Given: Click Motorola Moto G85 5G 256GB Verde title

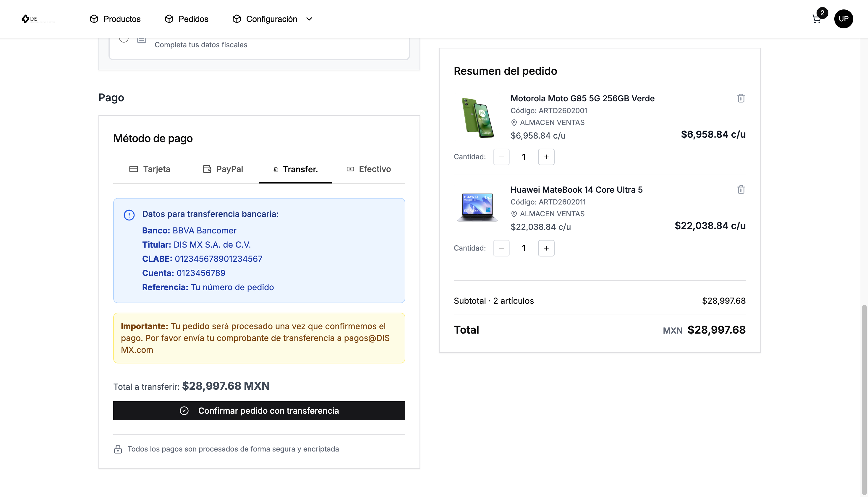Looking at the screenshot, I should 582,98.
